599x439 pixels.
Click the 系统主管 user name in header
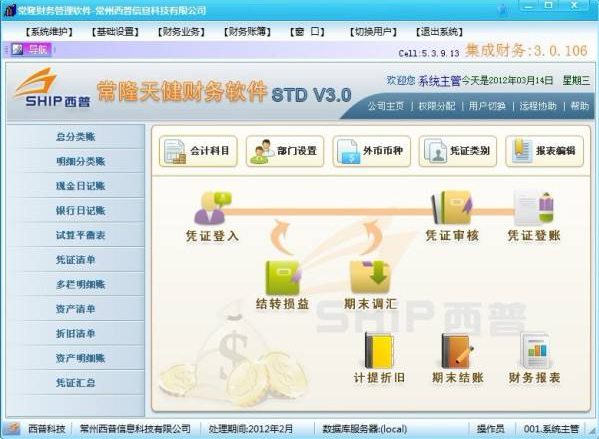[x=439, y=81]
